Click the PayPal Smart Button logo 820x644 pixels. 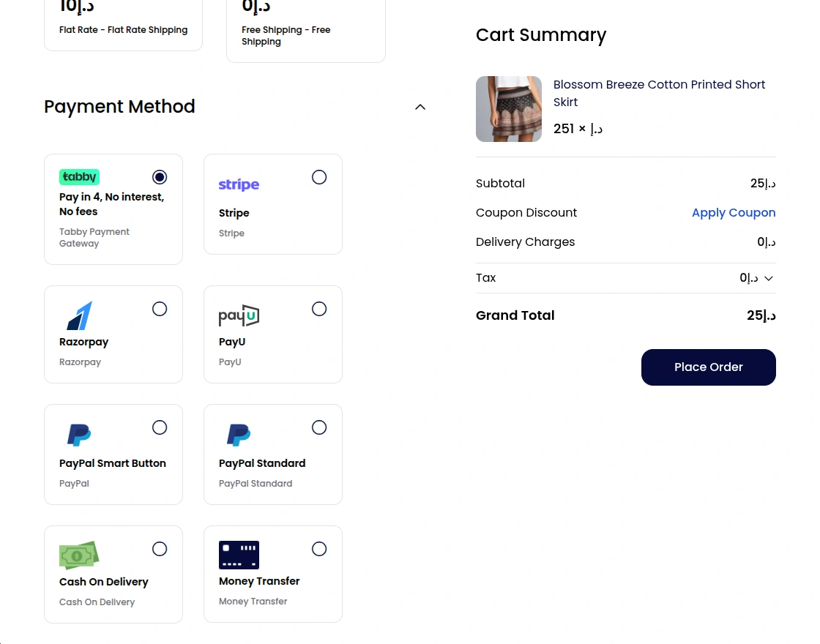pyautogui.click(x=80, y=435)
